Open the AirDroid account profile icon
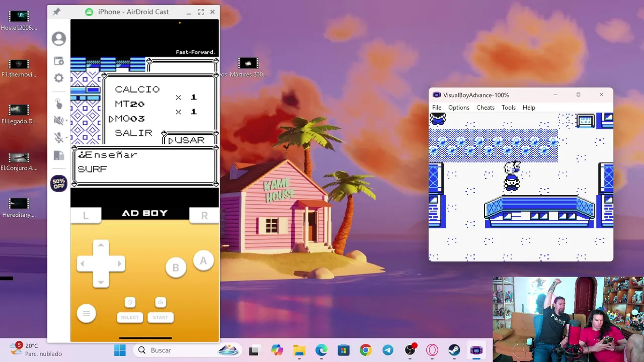Viewport: 644px width, 362px height. coord(59,39)
